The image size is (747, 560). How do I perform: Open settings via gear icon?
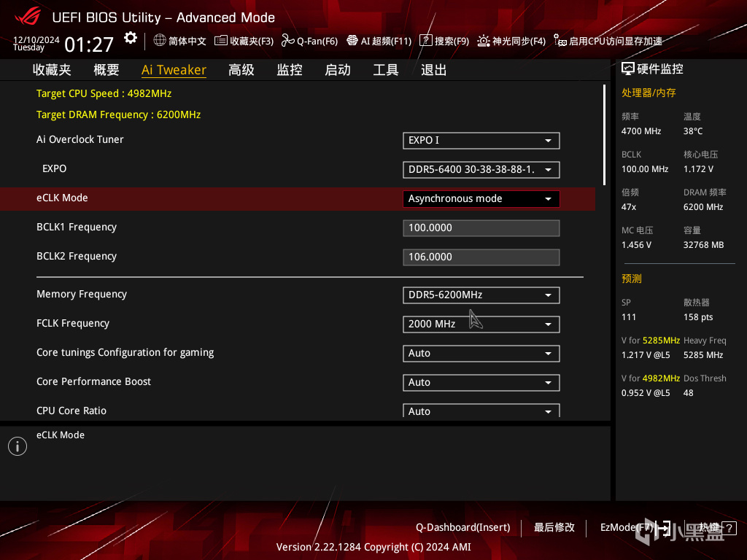(x=131, y=38)
